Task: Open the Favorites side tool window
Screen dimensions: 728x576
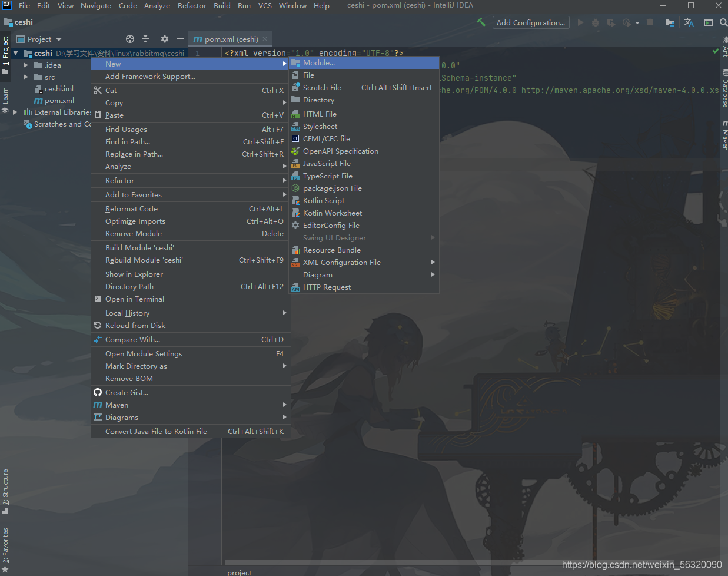Action: 5,549
